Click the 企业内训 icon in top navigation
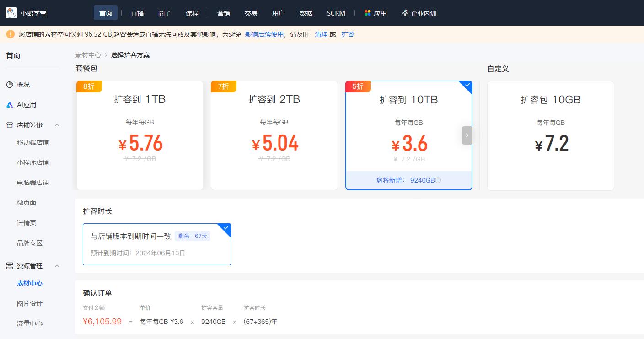 404,13
